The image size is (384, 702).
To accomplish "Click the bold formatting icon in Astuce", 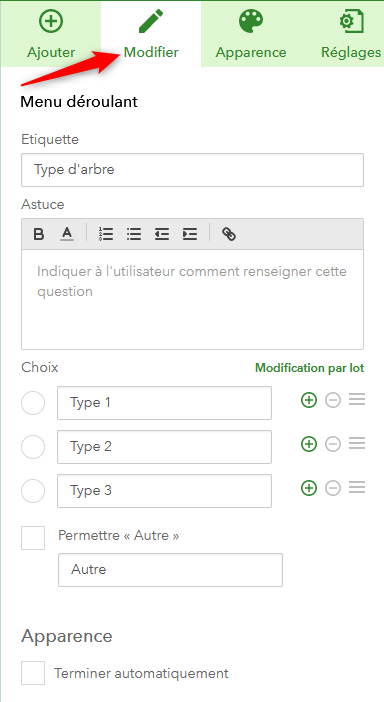I will pyautogui.click(x=39, y=234).
